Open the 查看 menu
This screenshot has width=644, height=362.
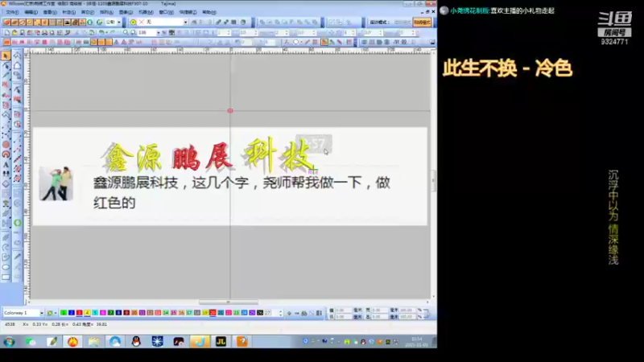pos(50,12)
